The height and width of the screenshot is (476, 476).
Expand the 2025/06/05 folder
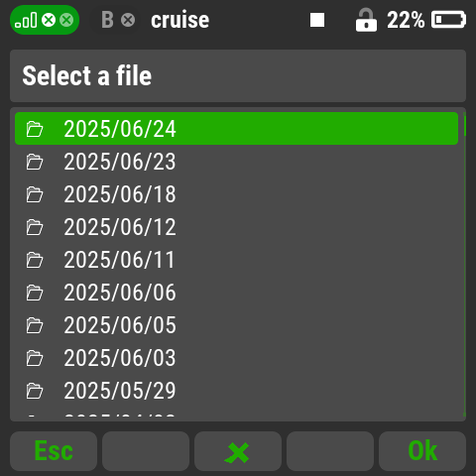point(236,325)
